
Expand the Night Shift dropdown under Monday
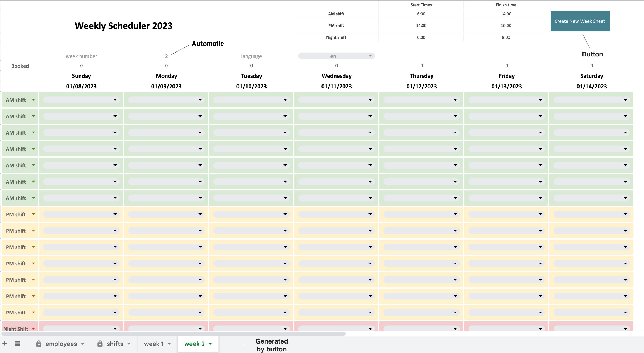[x=200, y=329]
